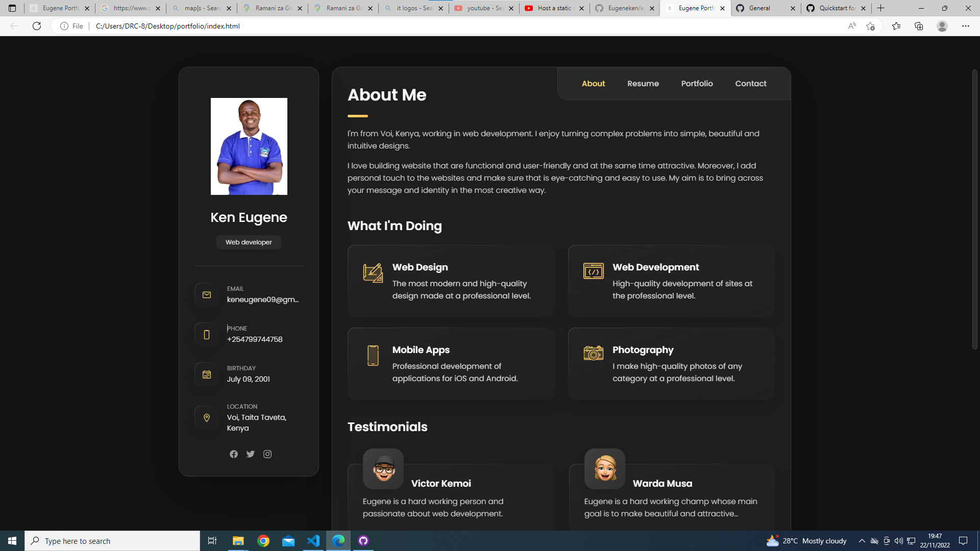Open Visual Studio Code from taskbar
980x551 pixels.
coord(313,541)
